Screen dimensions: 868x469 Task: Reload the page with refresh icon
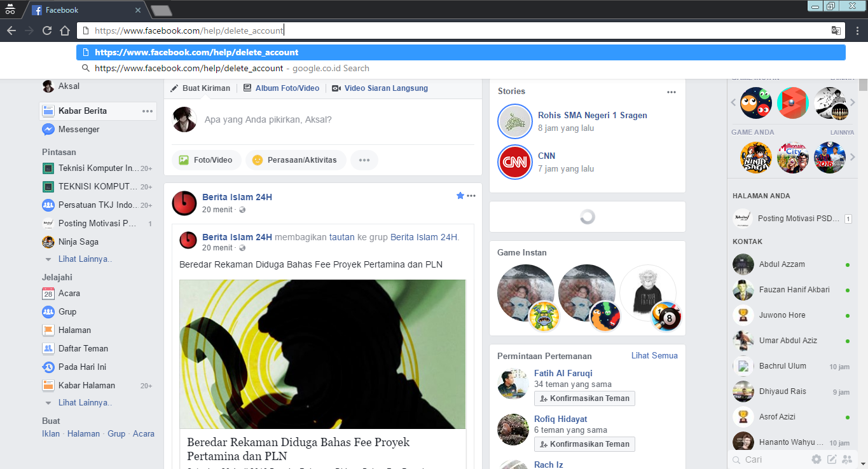pos(47,31)
